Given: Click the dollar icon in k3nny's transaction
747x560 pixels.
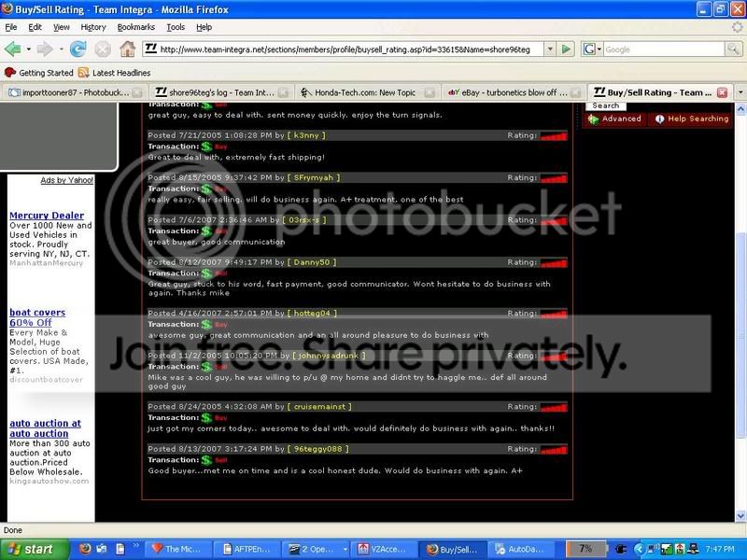Looking at the screenshot, I should 206,147.
